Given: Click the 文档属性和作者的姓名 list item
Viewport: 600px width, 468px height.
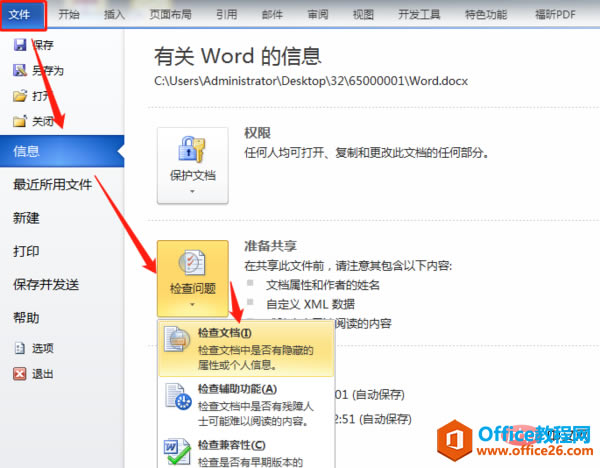Looking at the screenshot, I should [323, 285].
